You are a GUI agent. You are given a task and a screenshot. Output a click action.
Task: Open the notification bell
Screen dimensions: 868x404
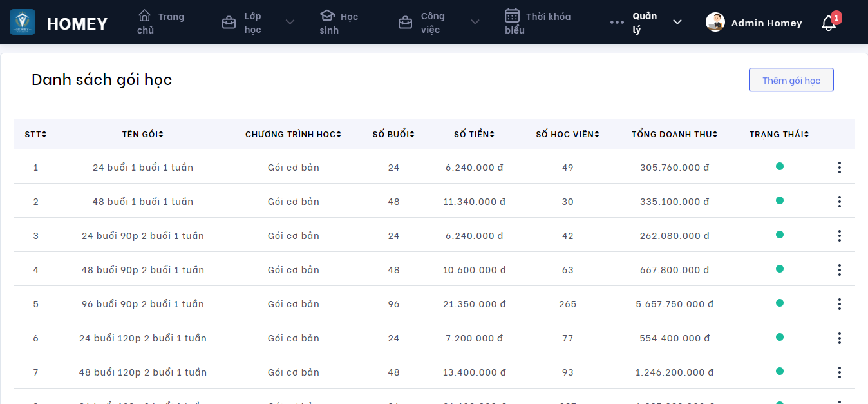click(x=829, y=23)
